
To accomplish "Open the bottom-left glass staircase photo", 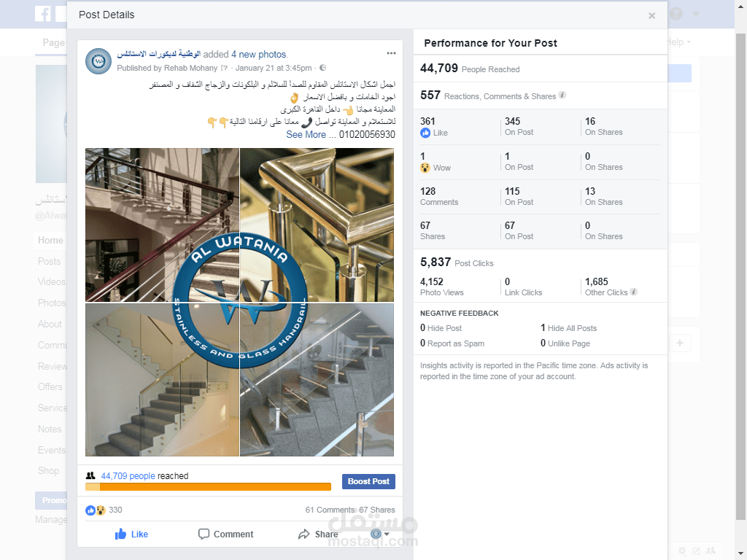I will [162, 380].
